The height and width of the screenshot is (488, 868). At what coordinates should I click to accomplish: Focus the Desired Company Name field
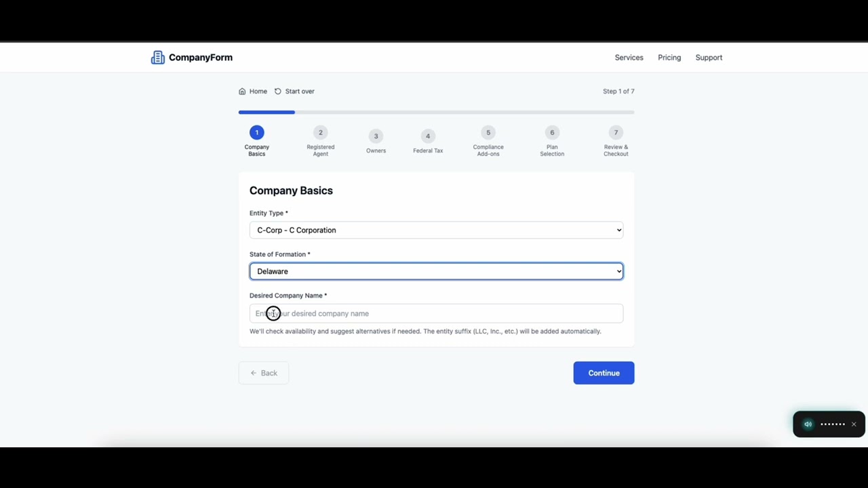coord(436,313)
